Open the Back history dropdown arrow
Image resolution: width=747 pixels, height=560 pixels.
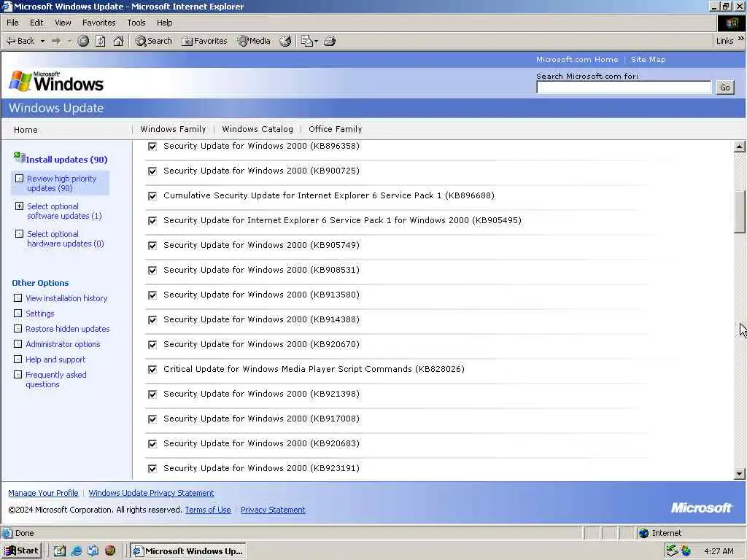42,41
